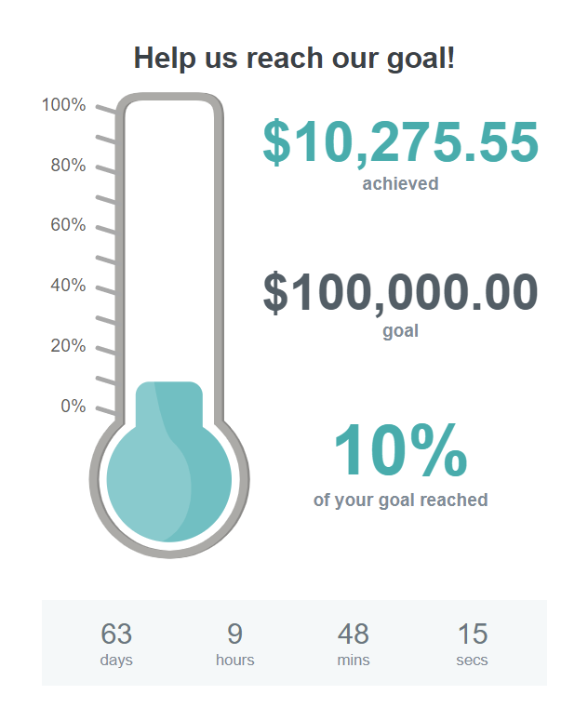
Task: Click the 63 days countdown value
Action: [x=116, y=634]
